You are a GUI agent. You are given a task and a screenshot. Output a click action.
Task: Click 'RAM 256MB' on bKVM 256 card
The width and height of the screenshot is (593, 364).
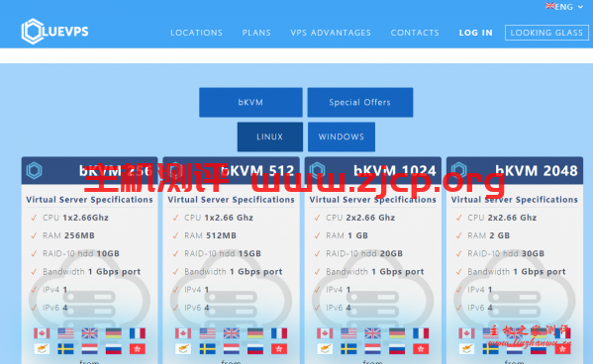pos(68,235)
